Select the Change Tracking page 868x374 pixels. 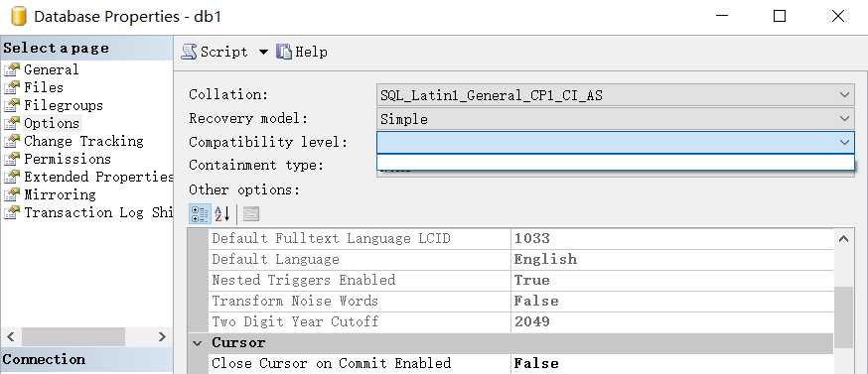[83, 141]
